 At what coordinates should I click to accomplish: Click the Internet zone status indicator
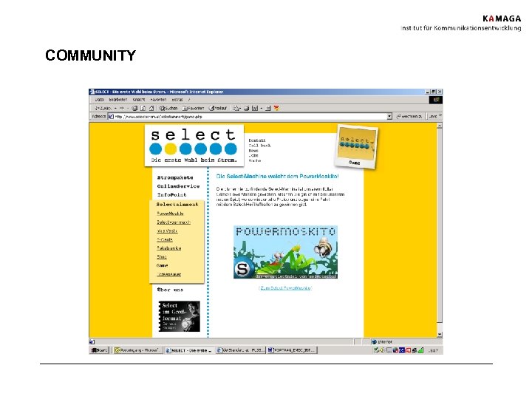(382, 341)
